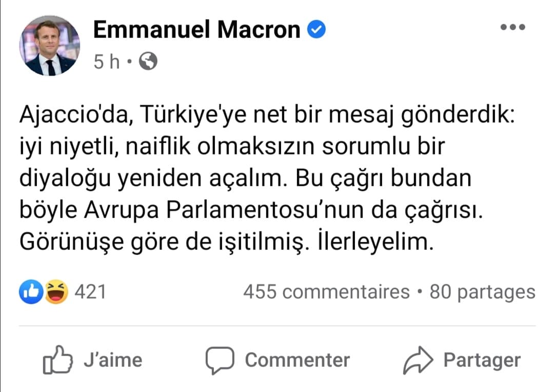Click the globe public audience icon
554x392 pixels.
[x=148, y=62]
